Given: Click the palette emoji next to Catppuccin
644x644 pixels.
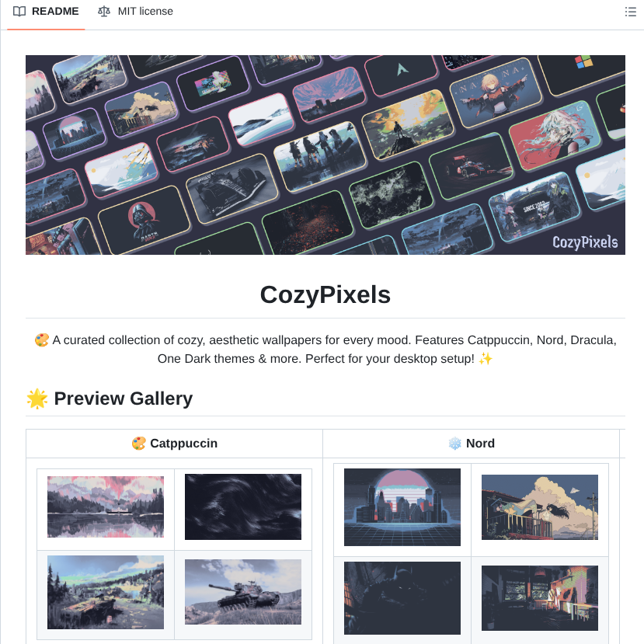Looking at the screenshot, I should coord(139,444).
